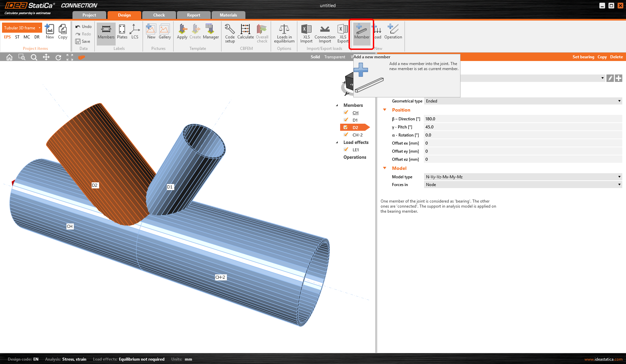Switch to the Check tab
This screenshot has height=364, width=626.
(159, 15)
